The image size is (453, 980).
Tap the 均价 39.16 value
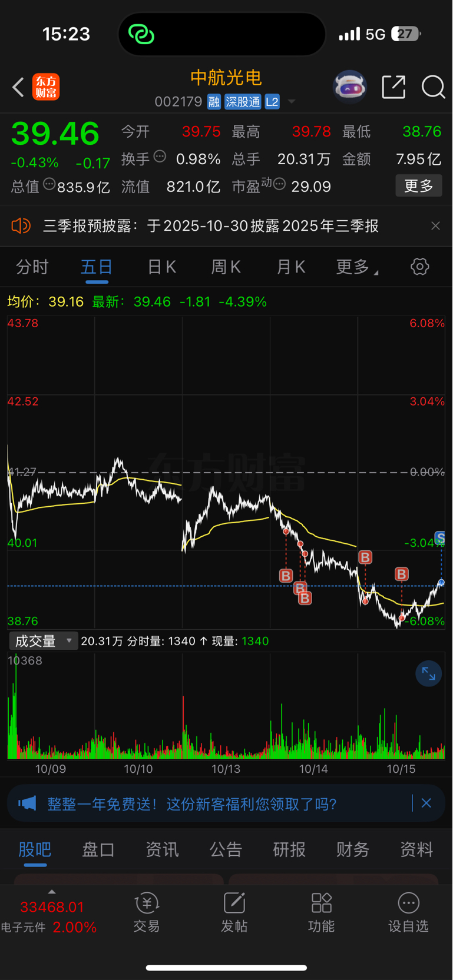(x=66, y=302)
